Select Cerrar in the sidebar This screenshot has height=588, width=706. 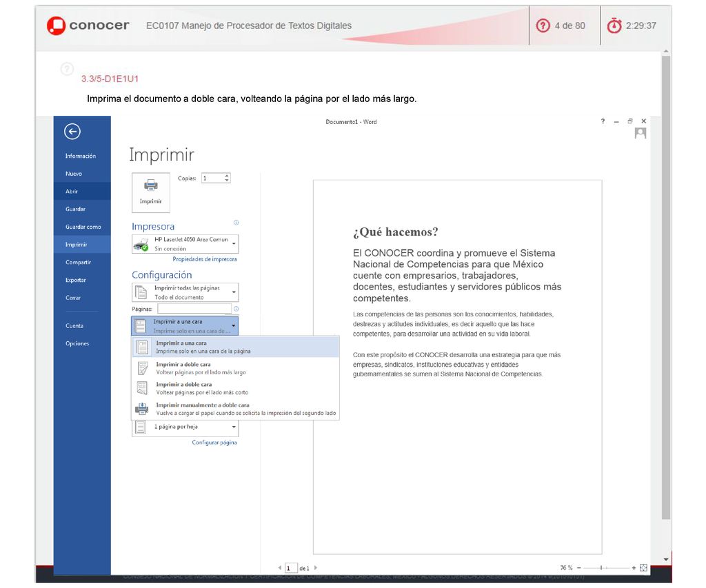(x=82, y=298)
